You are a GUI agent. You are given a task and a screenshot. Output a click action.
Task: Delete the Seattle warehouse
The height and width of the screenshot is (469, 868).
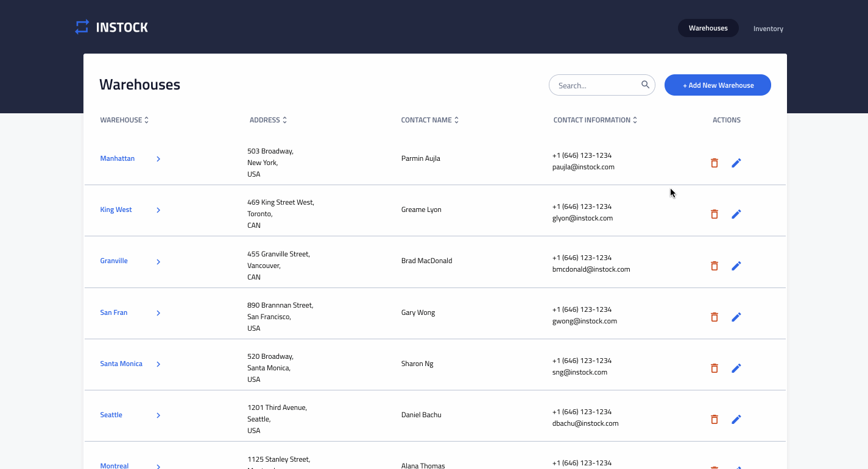click(715, 419)
